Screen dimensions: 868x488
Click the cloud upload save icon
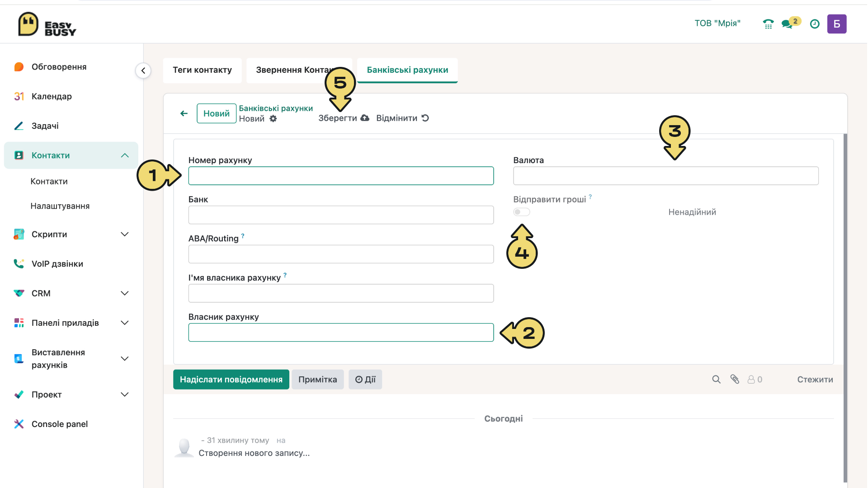pos(365,118)
